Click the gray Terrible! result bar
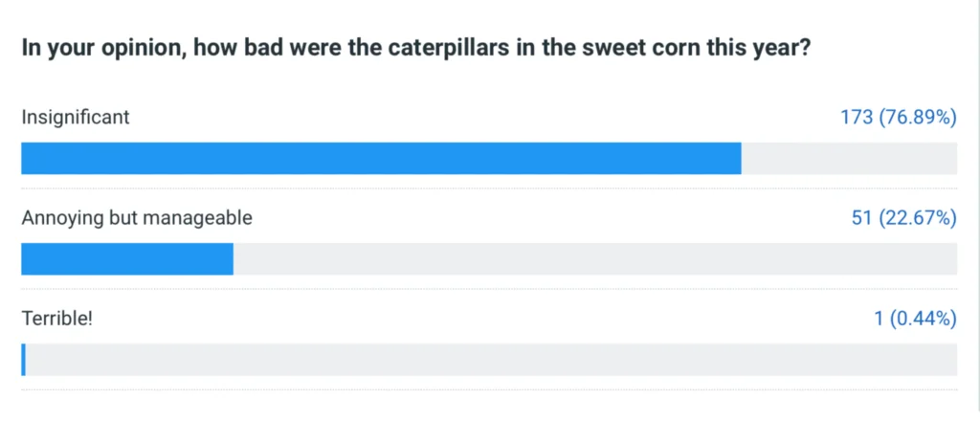Screen dimensions: 980x421 click(x=491, y=360)
